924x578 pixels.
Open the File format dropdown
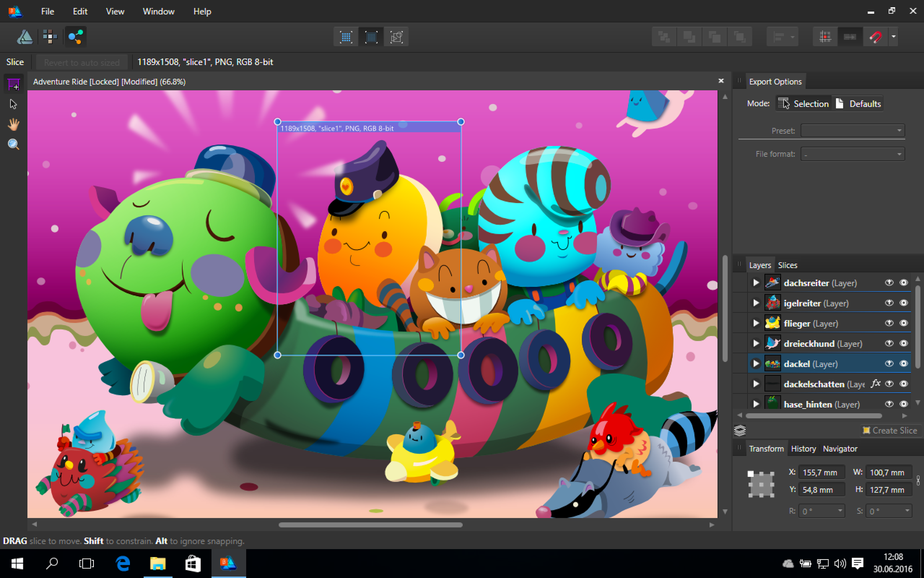853,154
